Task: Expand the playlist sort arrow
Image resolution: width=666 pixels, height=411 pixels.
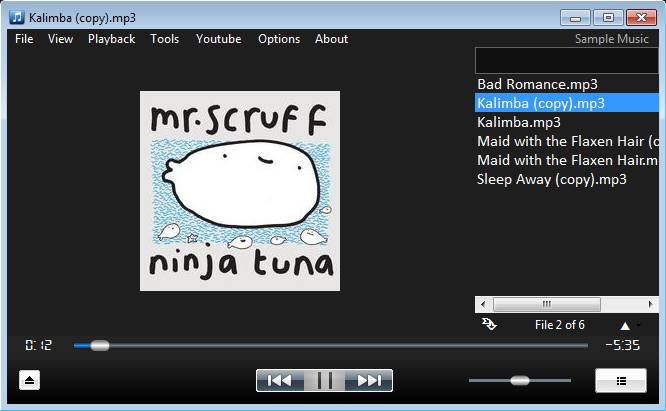Action: 626,325
